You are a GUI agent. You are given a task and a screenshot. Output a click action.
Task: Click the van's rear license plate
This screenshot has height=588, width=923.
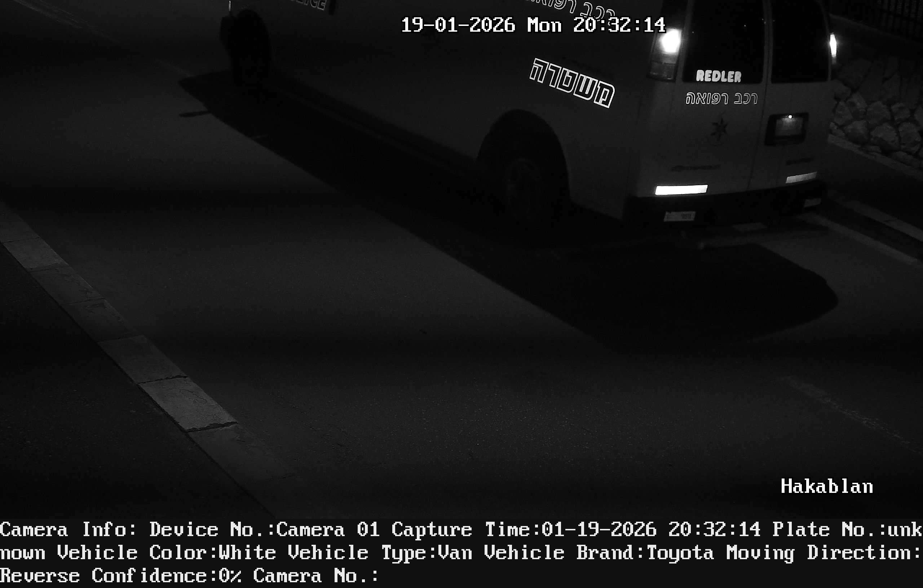click(679, 217)
